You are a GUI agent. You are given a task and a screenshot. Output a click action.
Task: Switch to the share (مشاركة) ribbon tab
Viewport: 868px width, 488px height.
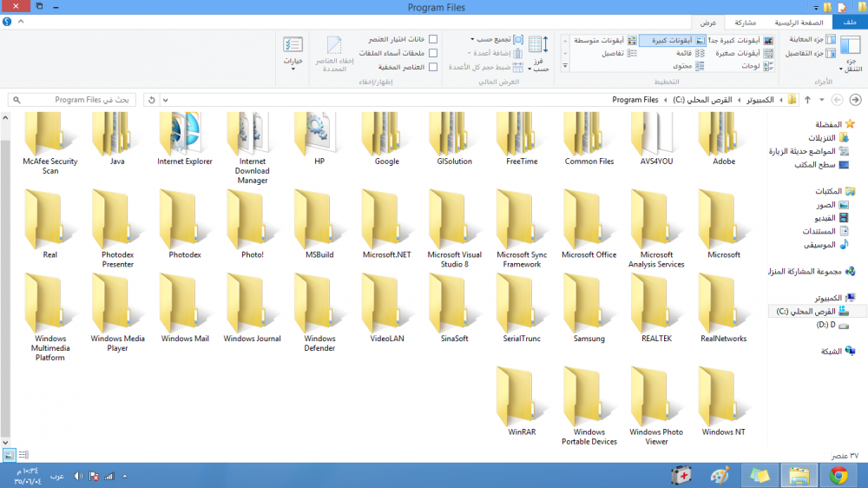pos(745,23)
